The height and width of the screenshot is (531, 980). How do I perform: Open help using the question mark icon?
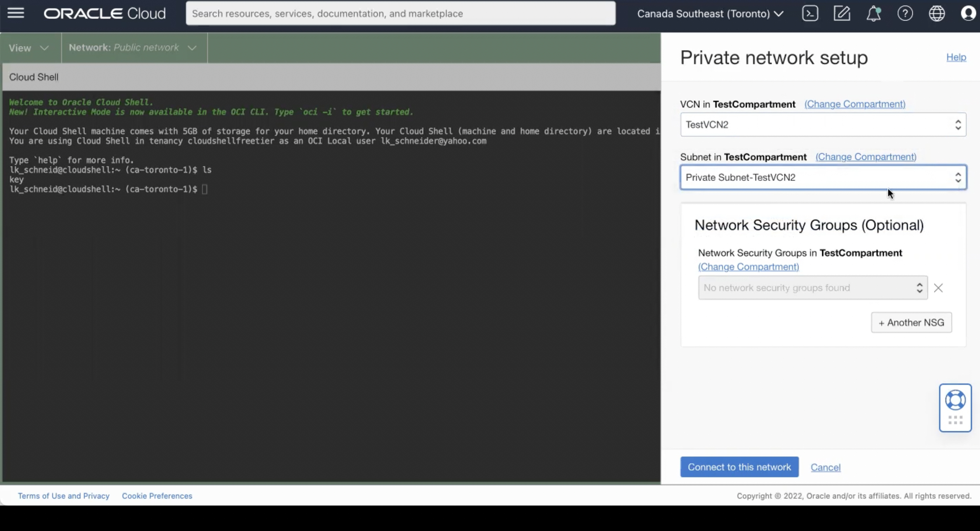[x=905, y=13]
